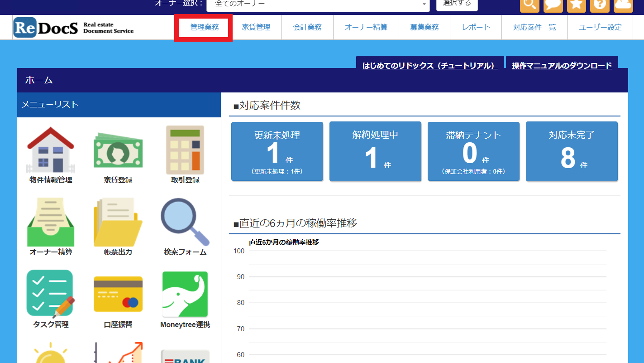Open the 解約処理中 1件 card
This screenshot has height=363, width=644.
click(x=376, y=151)
